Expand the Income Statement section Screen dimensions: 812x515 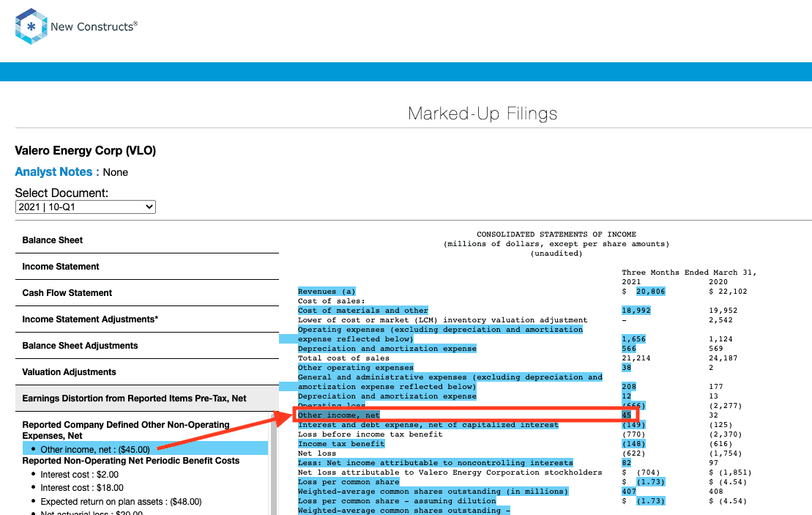147,267
